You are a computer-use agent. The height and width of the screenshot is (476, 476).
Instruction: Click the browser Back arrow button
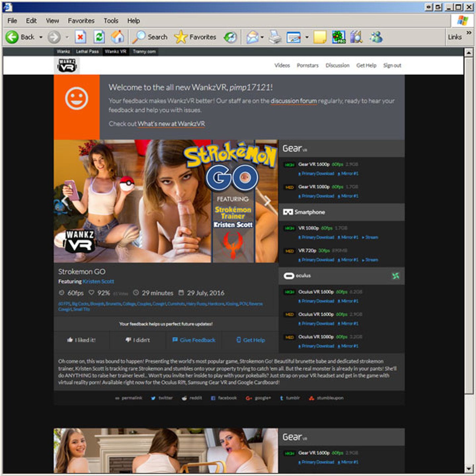click(12, 37)
